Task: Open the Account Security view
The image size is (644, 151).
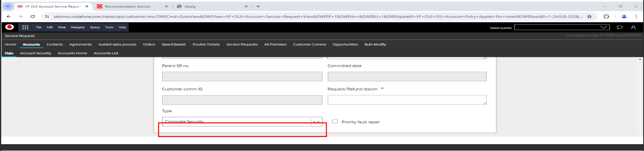Action: pyautogui.click(x=36, y=53)
